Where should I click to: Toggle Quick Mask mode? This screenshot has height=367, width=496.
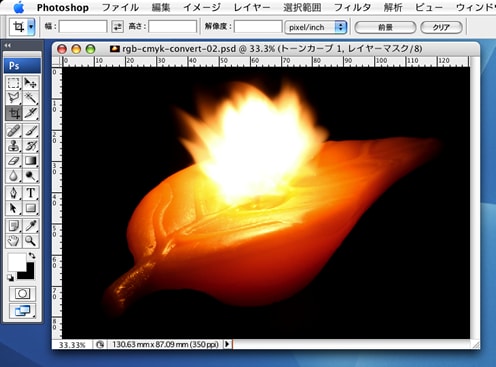22,294
